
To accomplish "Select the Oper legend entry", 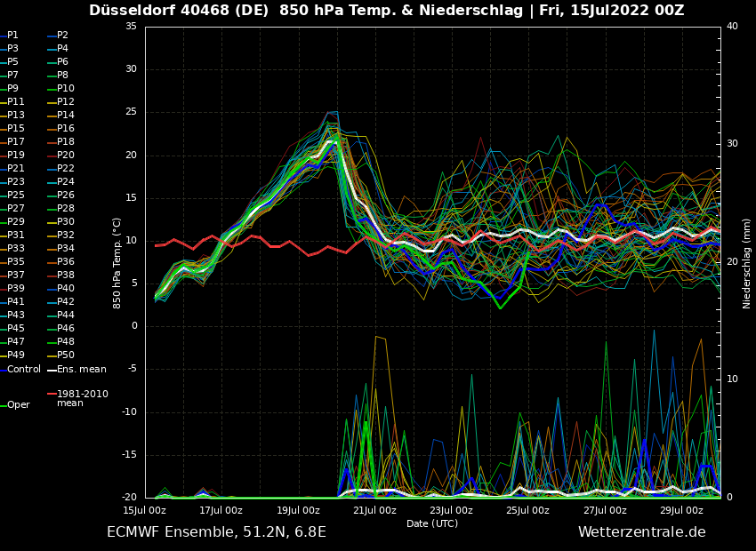I will (18, 405).
